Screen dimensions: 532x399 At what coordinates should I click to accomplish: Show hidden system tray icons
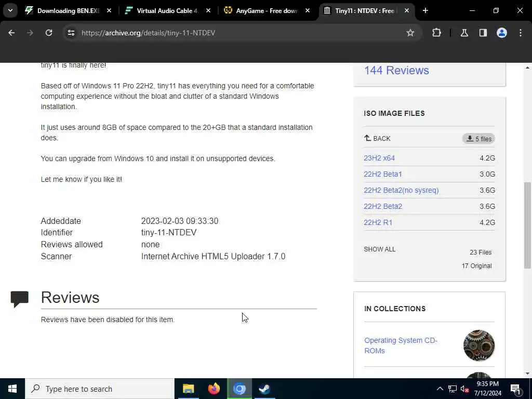tap(440, 389)
